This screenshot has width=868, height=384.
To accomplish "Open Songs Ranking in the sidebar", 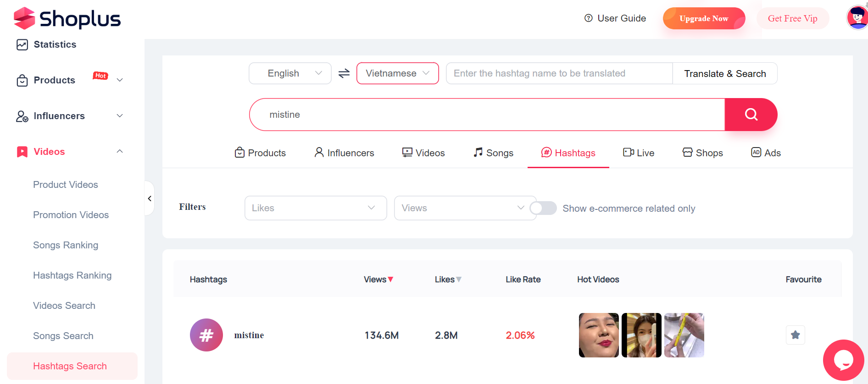I will click(66, 245).
